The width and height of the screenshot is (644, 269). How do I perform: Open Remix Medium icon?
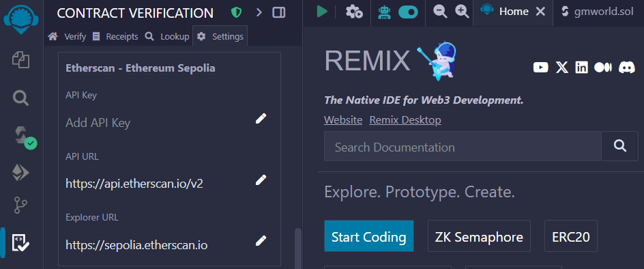tap(603, 67)
